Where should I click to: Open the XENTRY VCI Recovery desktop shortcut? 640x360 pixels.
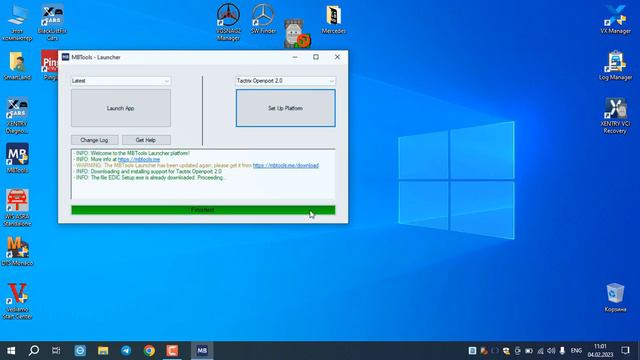[x=615, y=116]
